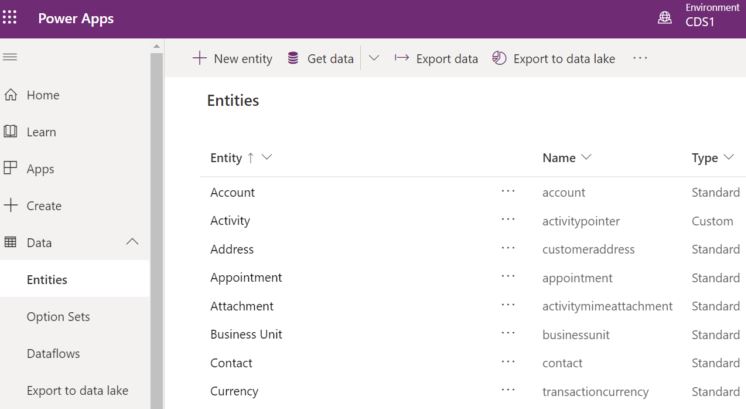The width and height of the screenshot is (746, 409).
Task: Click the Apps grid icon
Action: pos(10,168)
